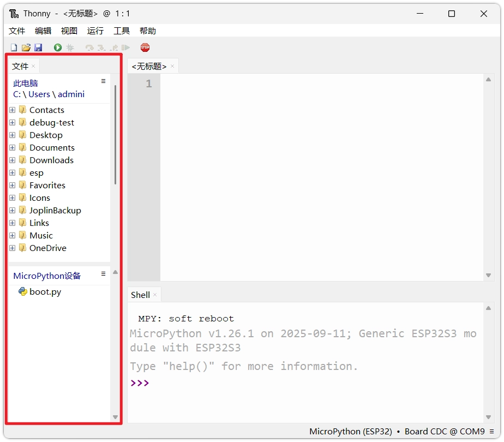Select boot.py on the MicroPython device
Image resolution: width=504 pixels, height=442 pixels.
[45, 292]
